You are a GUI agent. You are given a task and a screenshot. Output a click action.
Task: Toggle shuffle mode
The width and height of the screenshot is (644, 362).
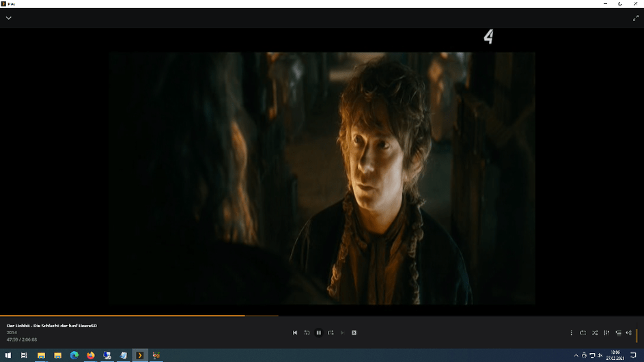pyautogui.click(x=595, y=333)
